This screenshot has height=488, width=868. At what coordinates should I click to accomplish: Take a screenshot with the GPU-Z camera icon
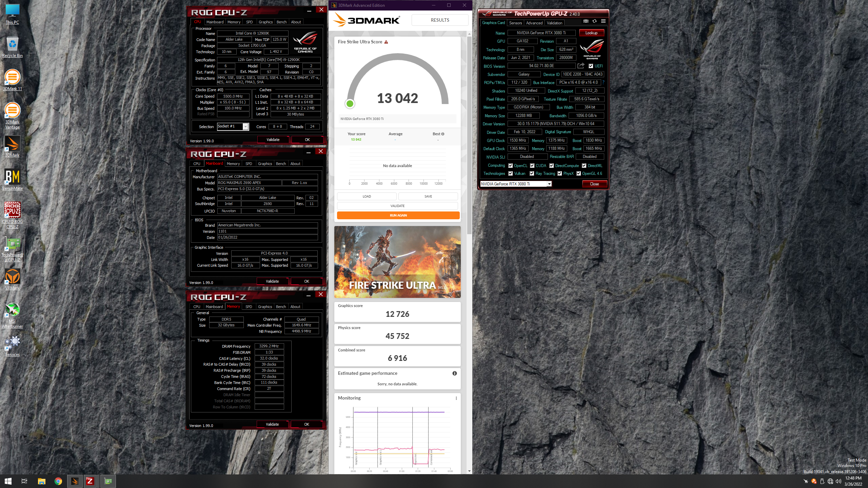[x=586, y=21]
